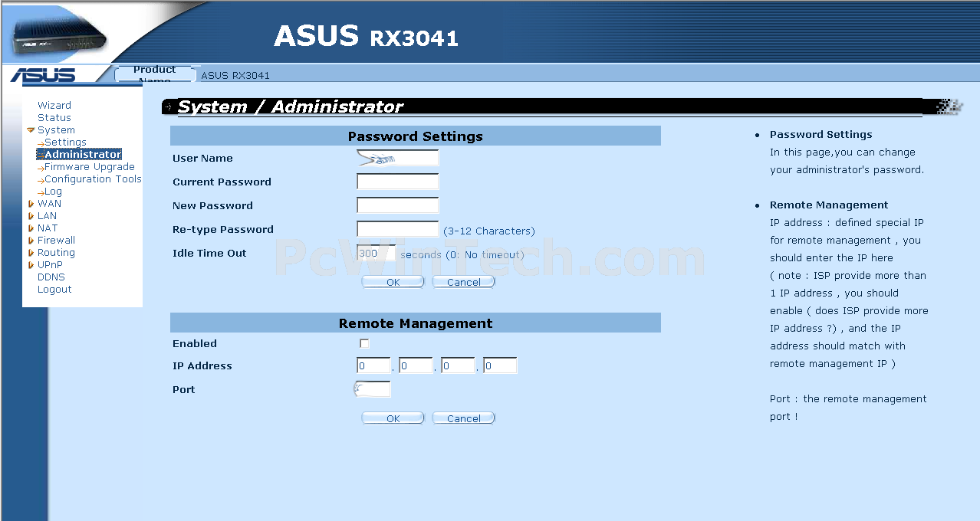Select the NAT menu item

coord(48,228)
